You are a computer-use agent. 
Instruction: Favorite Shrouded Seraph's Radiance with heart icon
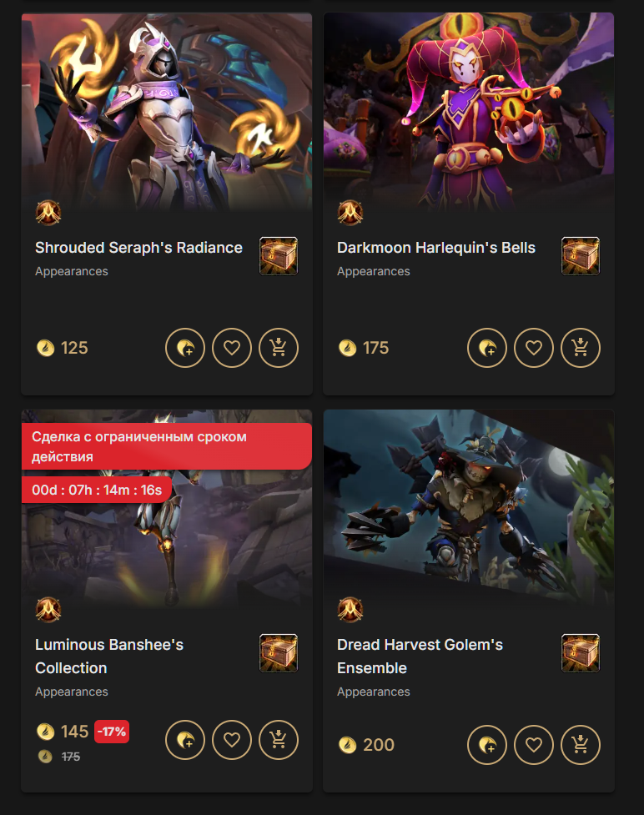coord(232,348)
